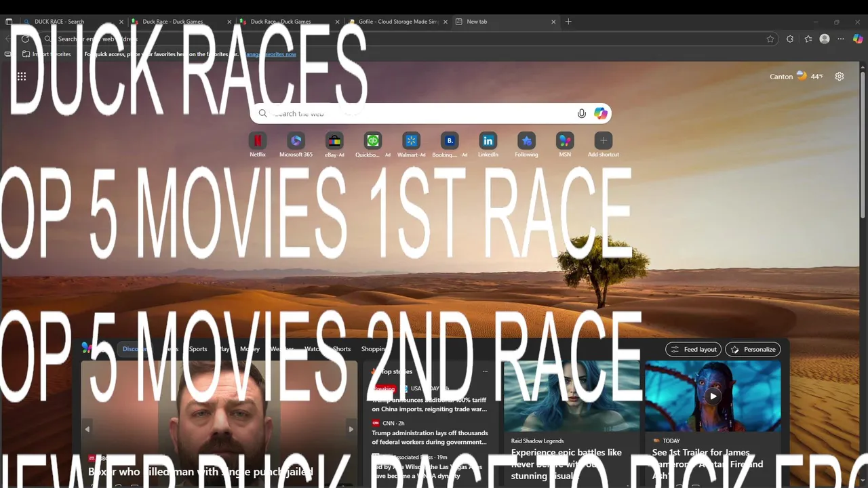Click the Personalize feed button

tap(753, 349)
